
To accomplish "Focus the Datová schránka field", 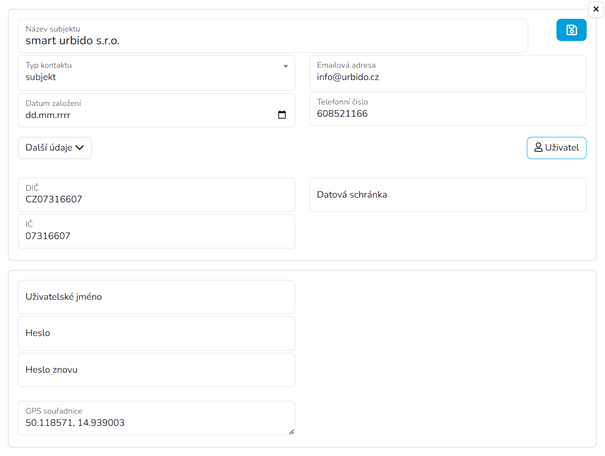I will click(448, 195).
